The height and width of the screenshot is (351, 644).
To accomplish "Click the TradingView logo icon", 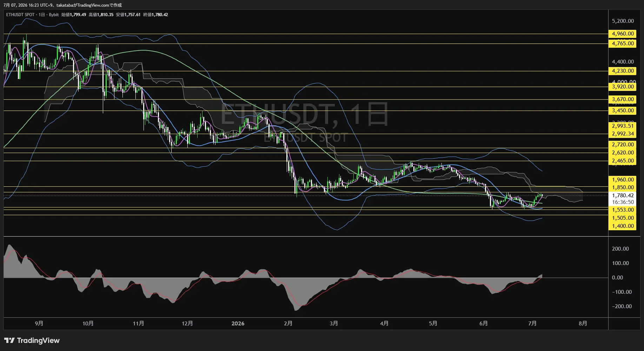I will (9, 340).
